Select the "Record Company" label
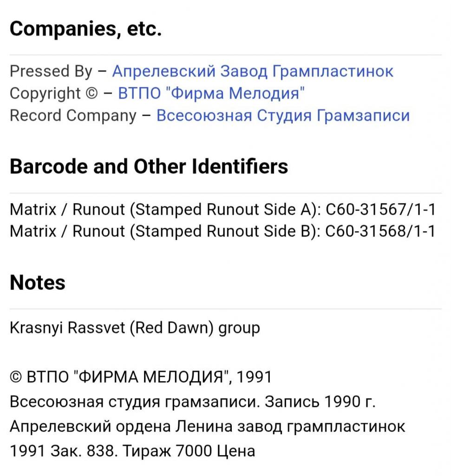This screenshot has width=451, height=476. (73, 116)
